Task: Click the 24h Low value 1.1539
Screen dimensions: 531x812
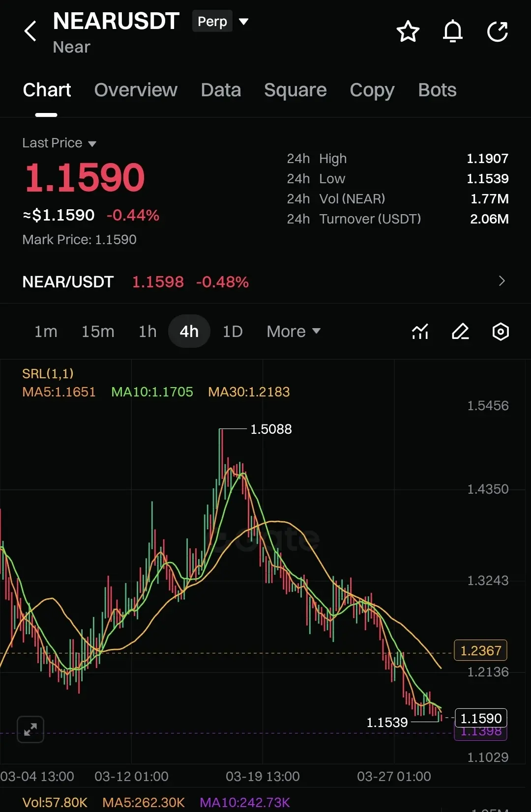Action: (x=487, y=179)
